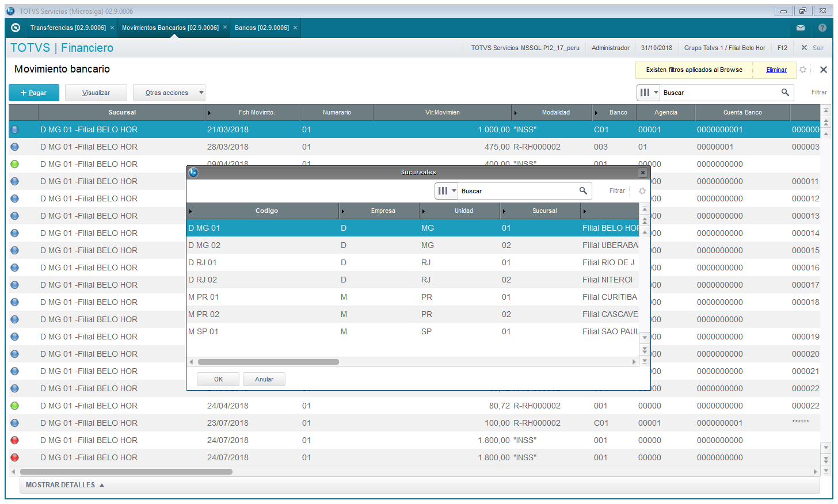Click the magnifier in the Sucursales Buscar field
This screenshot has height=504, width=838.
coord(583,190)
